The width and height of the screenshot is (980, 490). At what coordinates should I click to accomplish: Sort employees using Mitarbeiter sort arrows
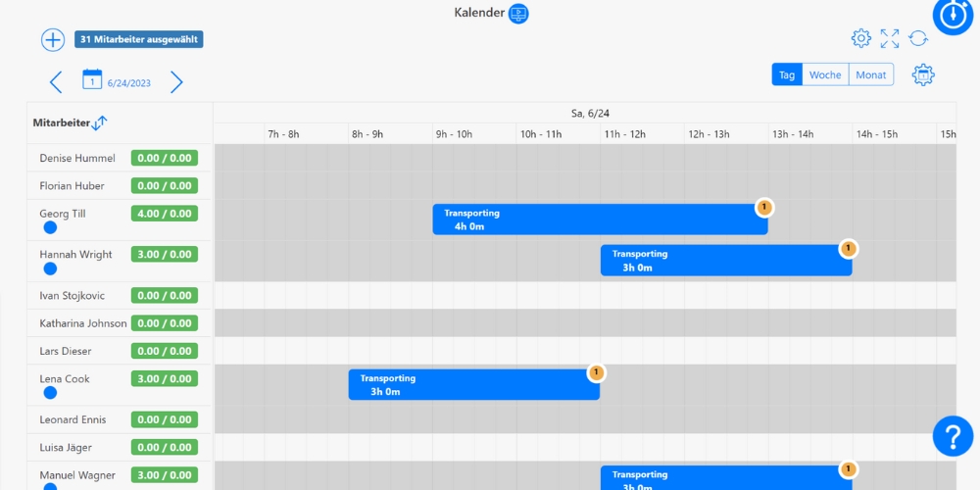[99, 122]
